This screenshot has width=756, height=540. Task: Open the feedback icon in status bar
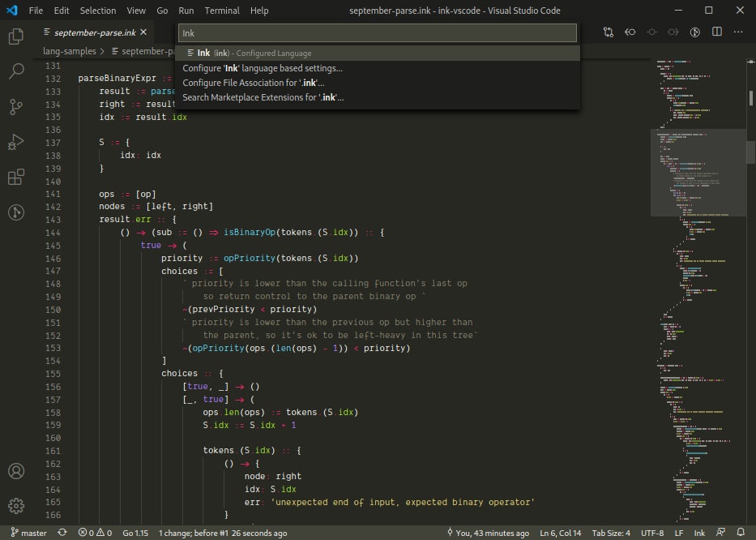721,532
